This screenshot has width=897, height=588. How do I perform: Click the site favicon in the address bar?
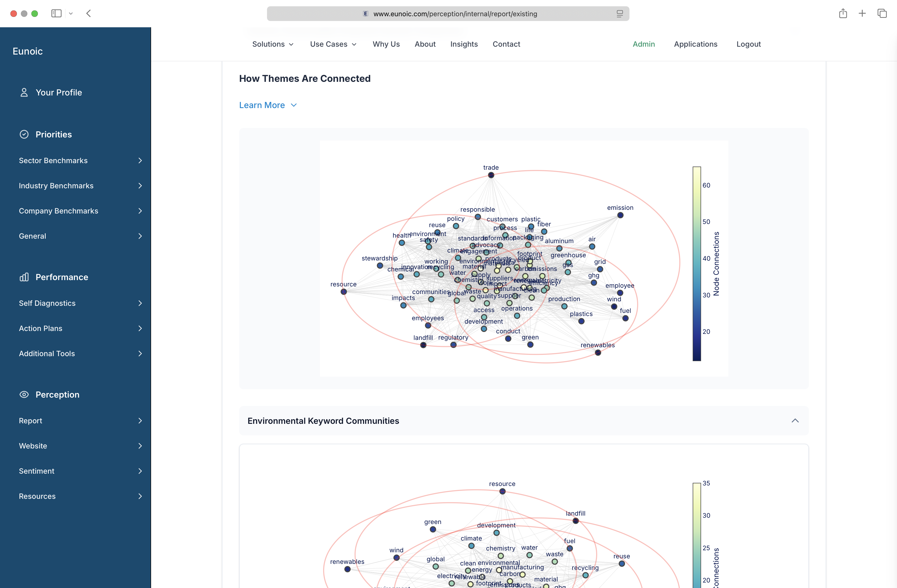[x=365, y=14]
